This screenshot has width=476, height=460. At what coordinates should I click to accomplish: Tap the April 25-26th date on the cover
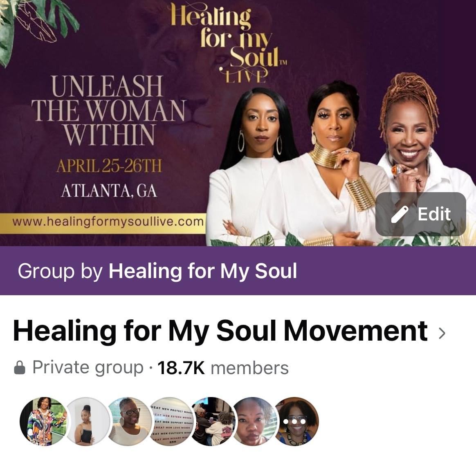coord(109,166)
